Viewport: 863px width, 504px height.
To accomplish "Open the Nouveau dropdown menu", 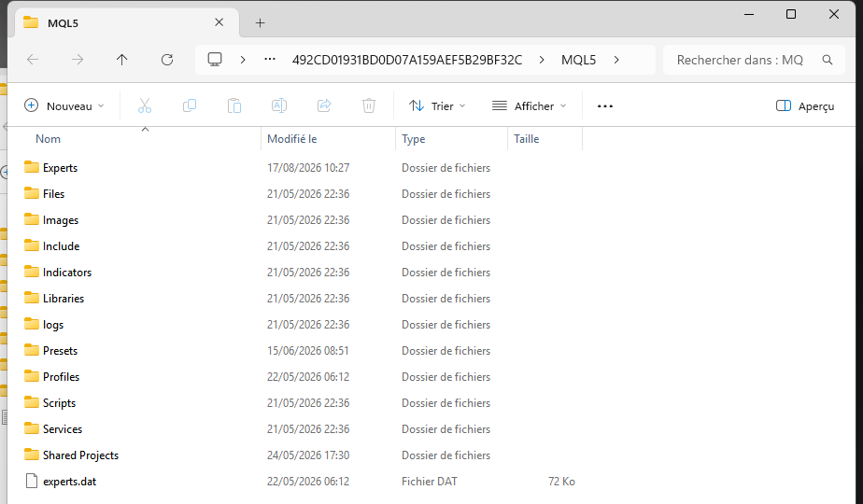I will pyautogui.click(x=64, y=105).
